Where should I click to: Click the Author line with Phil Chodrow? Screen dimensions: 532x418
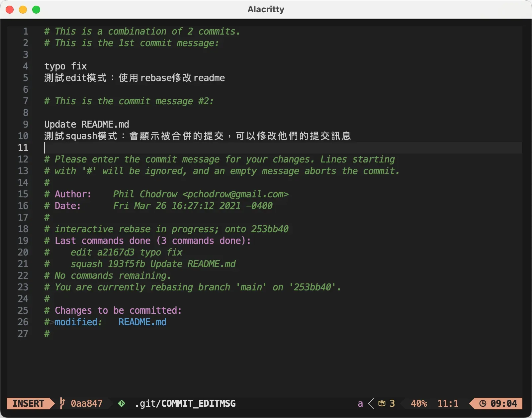(x=166, y=194)
